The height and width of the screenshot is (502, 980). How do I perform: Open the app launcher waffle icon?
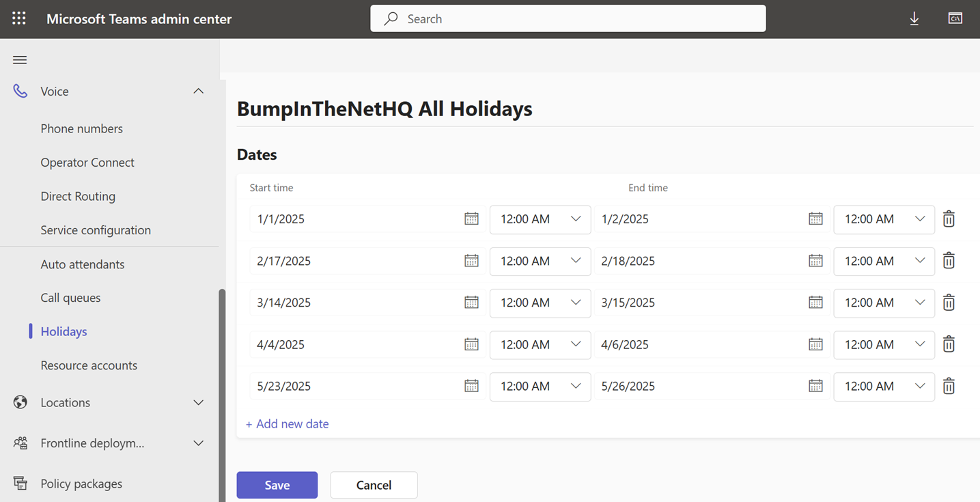click(19, 18)
